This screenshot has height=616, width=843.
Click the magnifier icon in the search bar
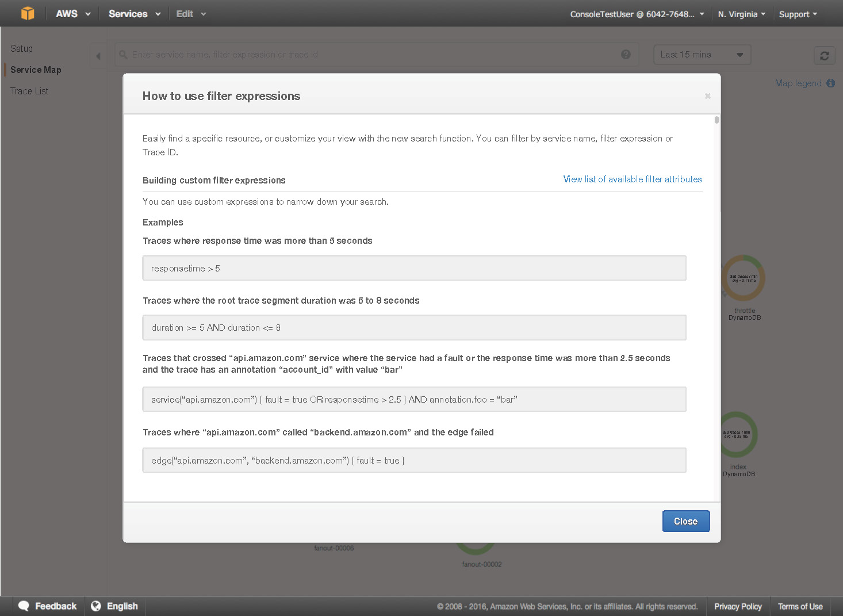[x=123, y=54]
